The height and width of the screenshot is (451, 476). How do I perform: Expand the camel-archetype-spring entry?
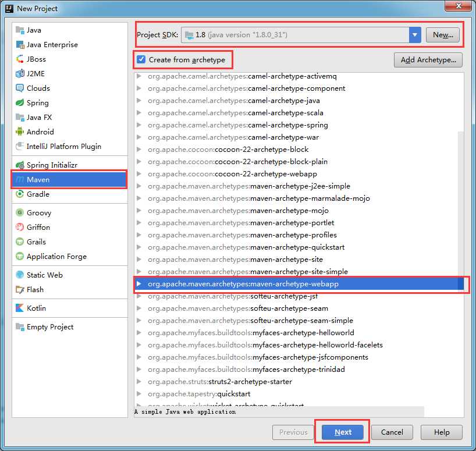coord(139,125)
